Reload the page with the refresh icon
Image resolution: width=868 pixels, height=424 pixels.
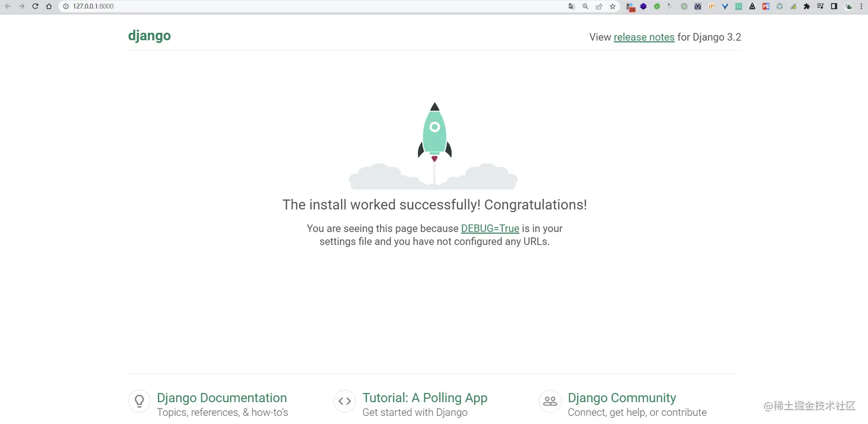pos(35,6)
